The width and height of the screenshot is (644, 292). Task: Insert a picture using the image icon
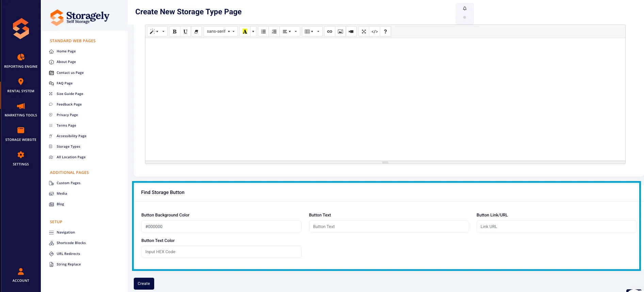click(340, 32)
